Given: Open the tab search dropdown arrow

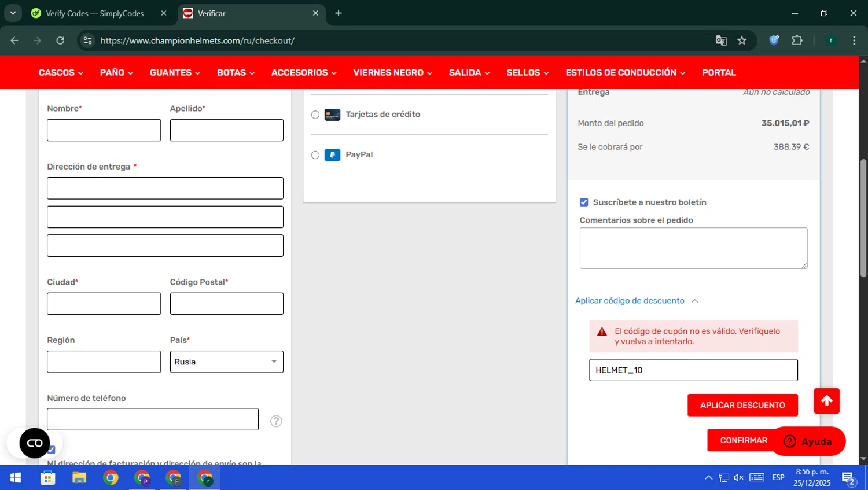Looking at the screenshot, I should pyautogui.click(x=13, y=13).
